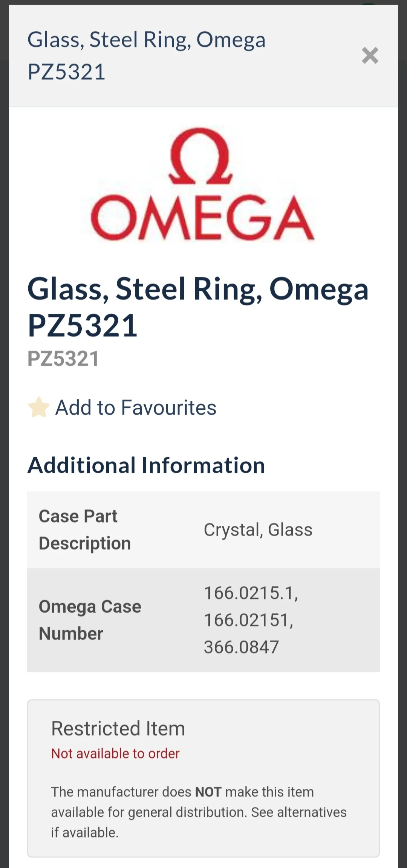The image size is (407, 868).
Task: Select the bold product name heading
Action: (x=197, y=307)
